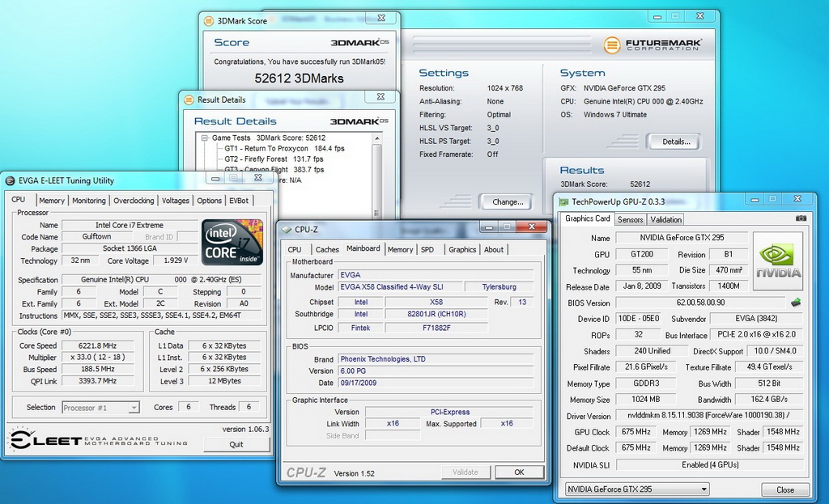Open the SPD tab in CPU-Z
The image size is (829, 504).
click(427, 249)
